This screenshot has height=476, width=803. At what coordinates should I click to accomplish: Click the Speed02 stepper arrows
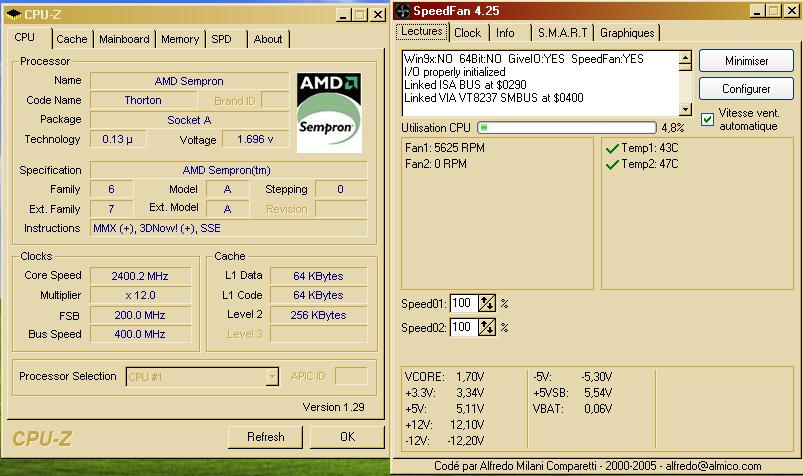(487, 327)
